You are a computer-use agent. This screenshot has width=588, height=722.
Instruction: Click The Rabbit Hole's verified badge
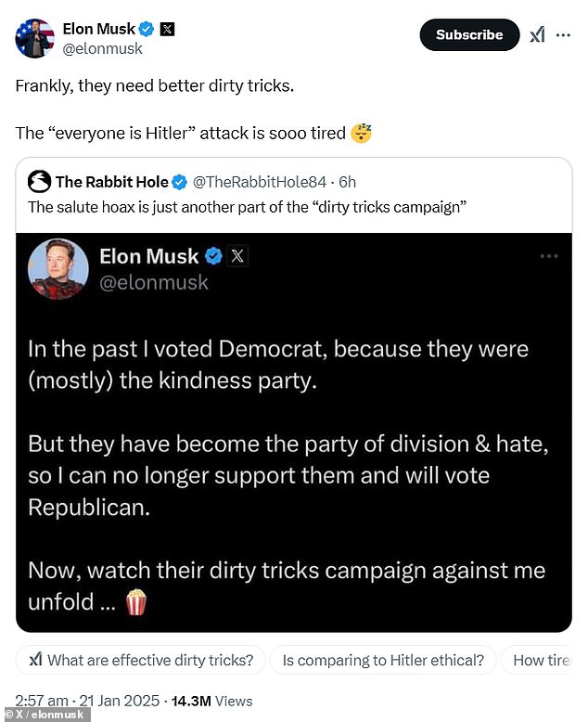tap(179, 181)
